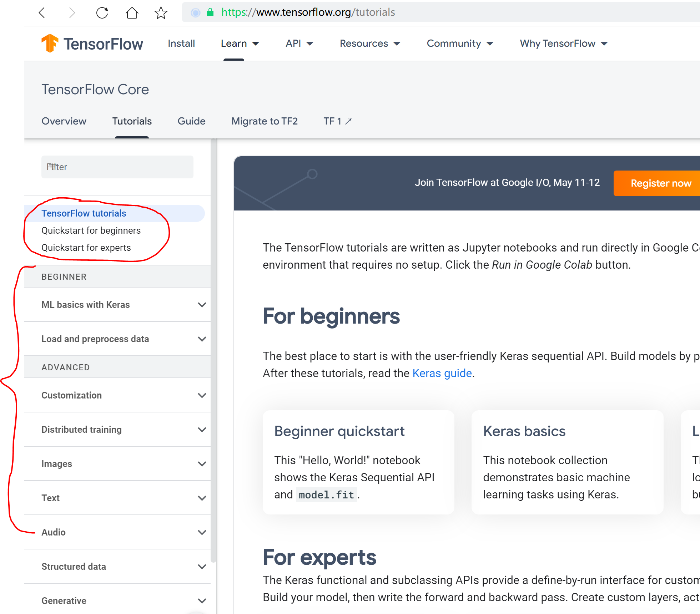Focus the URL address bar
700x614 pixels.
pyautogui.click(x=441, y=12)
